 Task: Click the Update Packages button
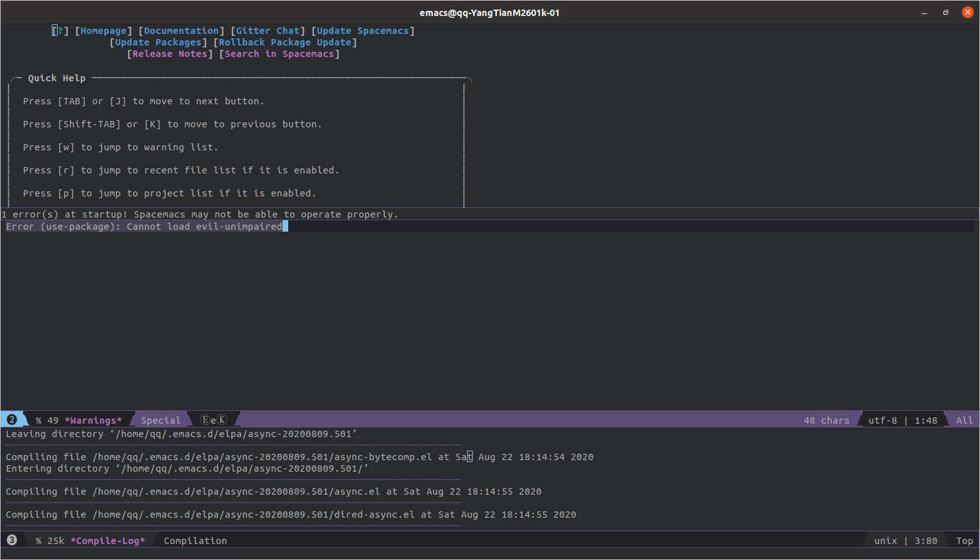158,42
